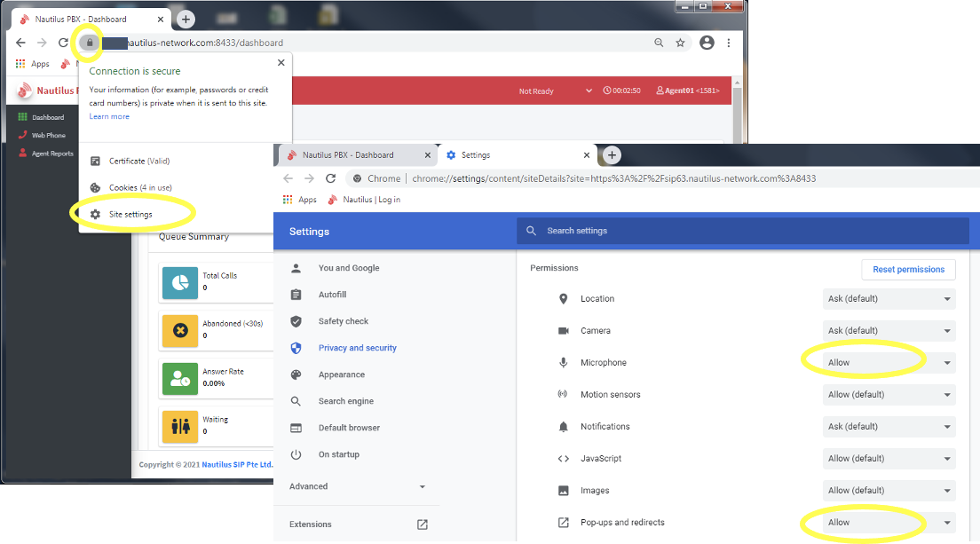Click the back arrow in the Dashboard window
Viewport: 980px width, 544px height.
point(20,43)
